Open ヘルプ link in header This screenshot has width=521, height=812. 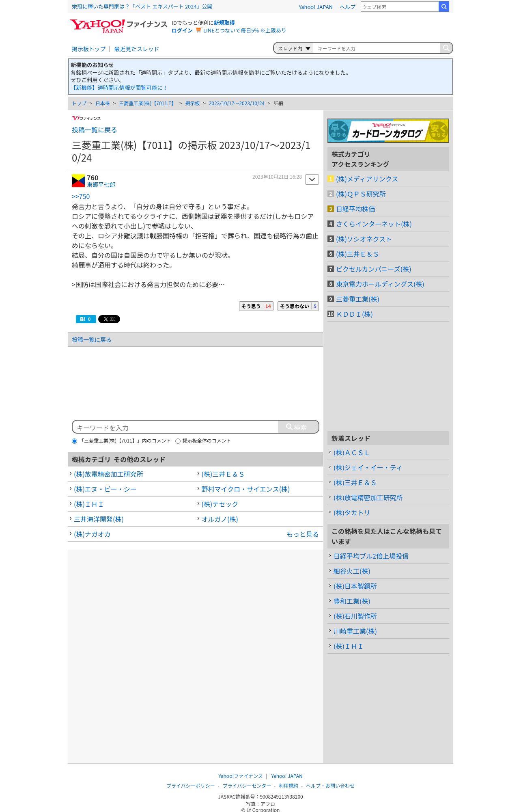pos(347,7)
